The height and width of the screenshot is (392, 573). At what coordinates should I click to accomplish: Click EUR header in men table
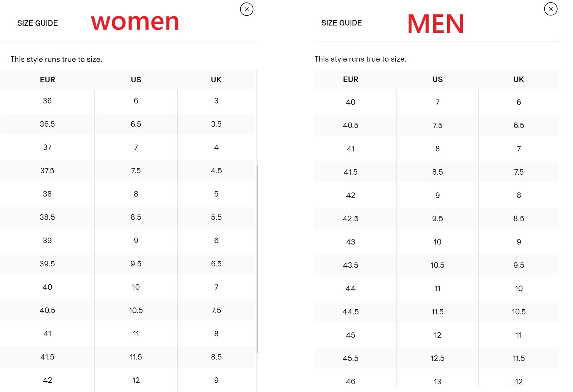pos(350,79)
